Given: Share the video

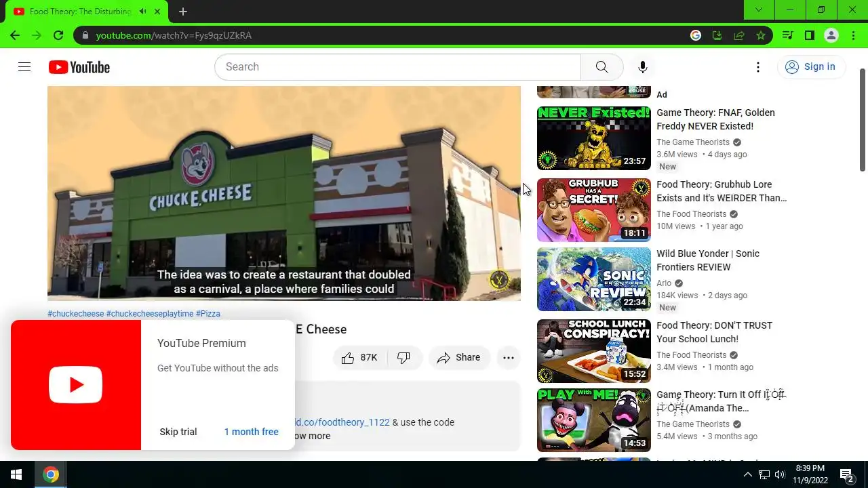Looking at the screenshot, I should click(459, 357).
